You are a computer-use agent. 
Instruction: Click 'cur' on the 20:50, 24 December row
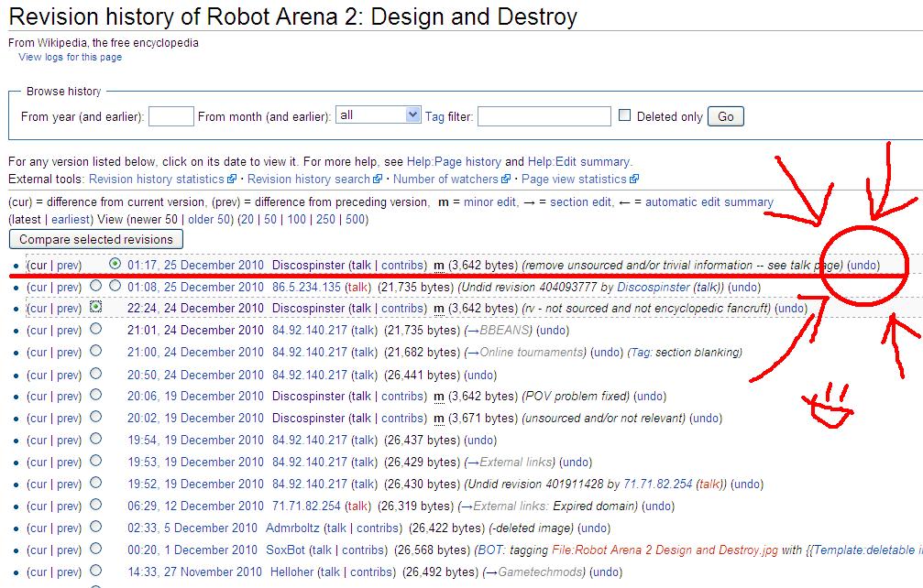pyautogui.click(x=38, y=376)
